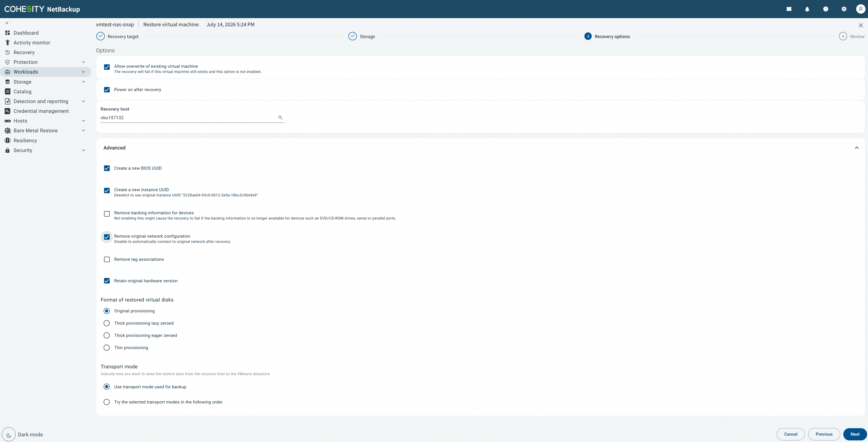Click the Recovery host field nbu157132
Image resolution: width=868 pixels, height=442 pixels.
(x=192, y=118)
